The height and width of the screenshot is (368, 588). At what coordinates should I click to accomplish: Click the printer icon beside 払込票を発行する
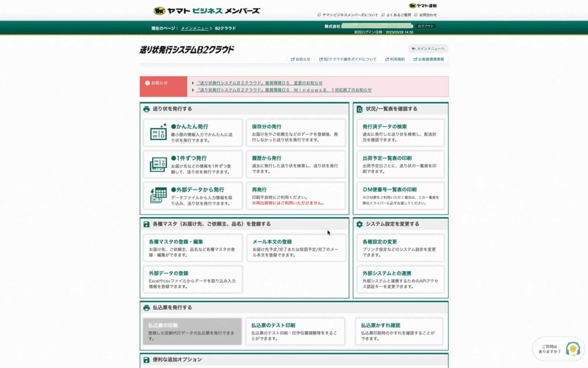point(146,308)
